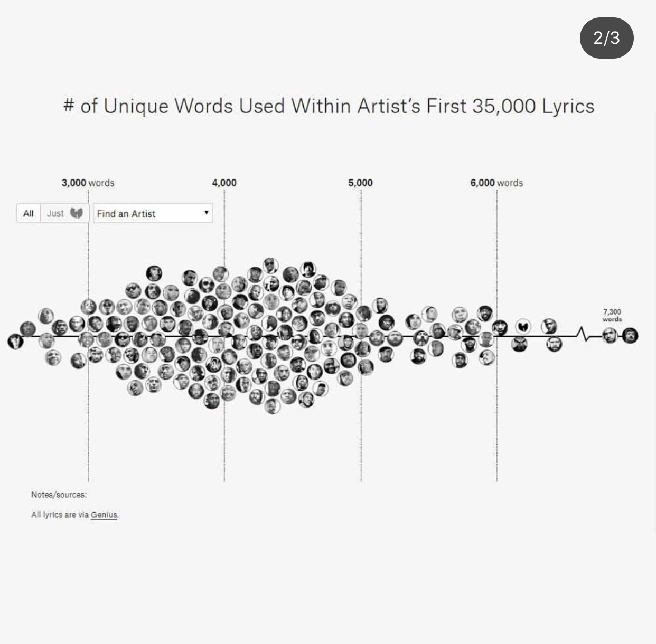Select the "All" artists filter toggle
The width and height of the screenshot is (656, 644).
tap(29, 213)
